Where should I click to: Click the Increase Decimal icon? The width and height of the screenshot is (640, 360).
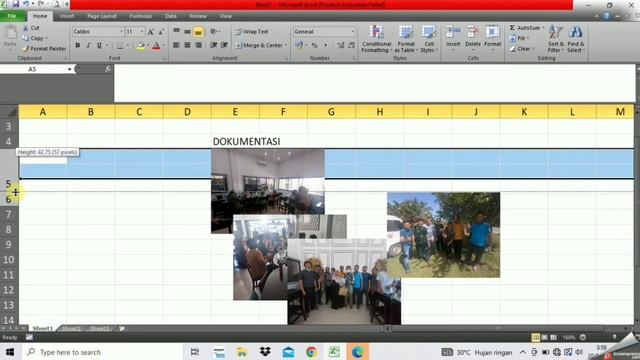point(340,45)
